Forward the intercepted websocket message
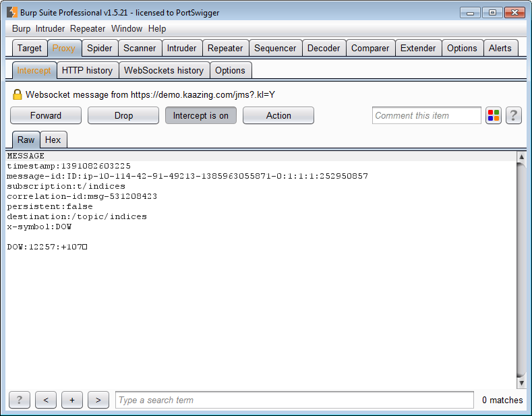Viewport: 532px width, 416px height. pos(46,116)
